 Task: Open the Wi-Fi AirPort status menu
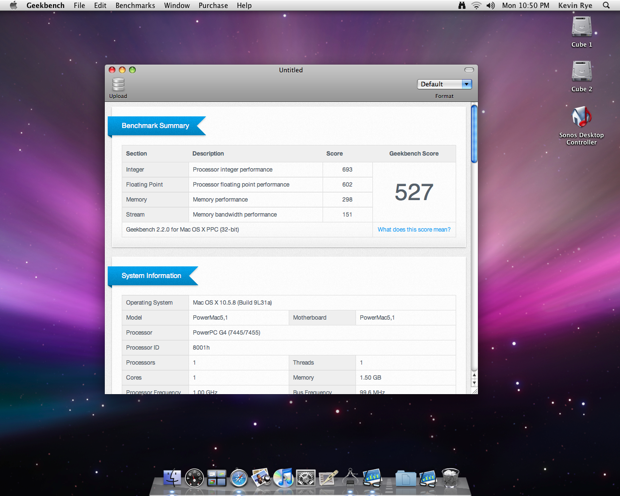tap(476, 5)
